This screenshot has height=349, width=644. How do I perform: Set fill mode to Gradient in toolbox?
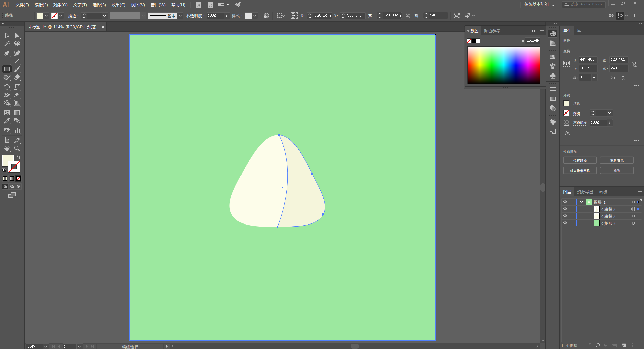tap(12, 179)
